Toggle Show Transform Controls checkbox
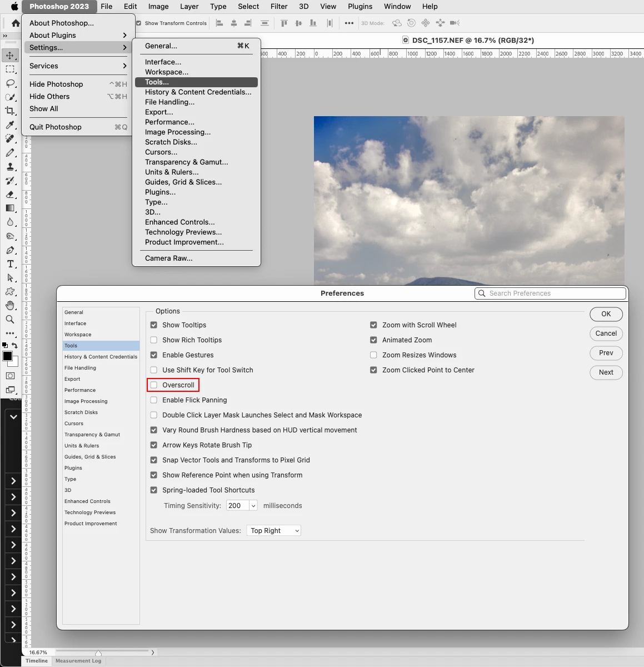Screen dimensions: 644x667 tap(139, 23)
